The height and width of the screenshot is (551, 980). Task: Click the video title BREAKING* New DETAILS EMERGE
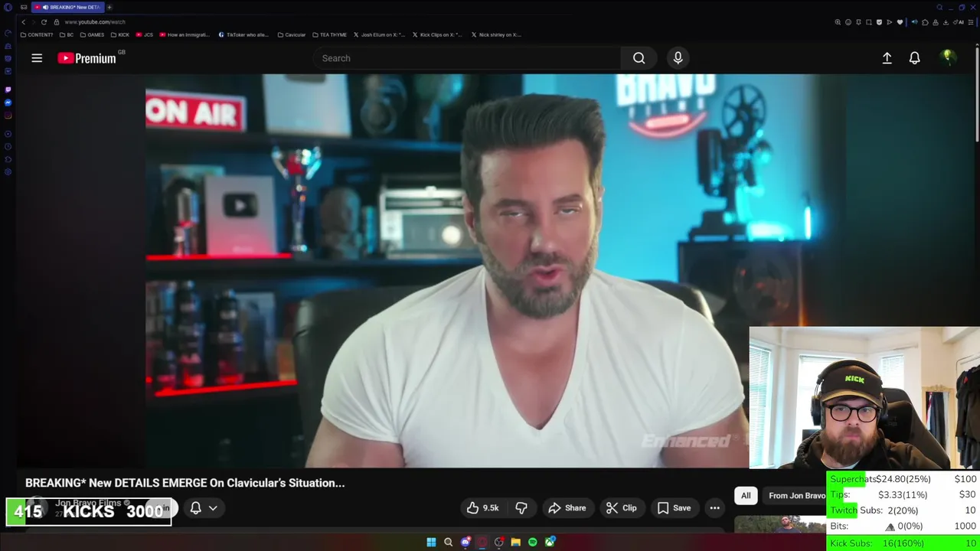[x=185, y=483]
